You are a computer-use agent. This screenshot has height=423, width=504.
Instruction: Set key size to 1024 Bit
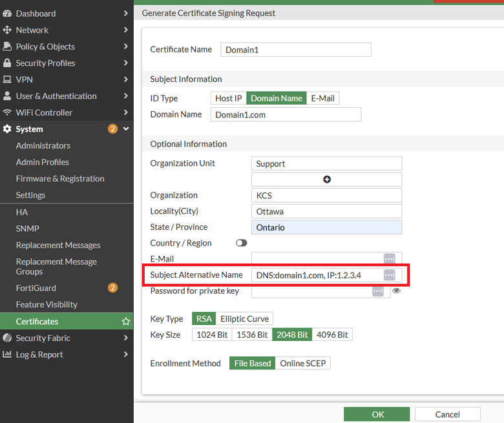[212, 335]
